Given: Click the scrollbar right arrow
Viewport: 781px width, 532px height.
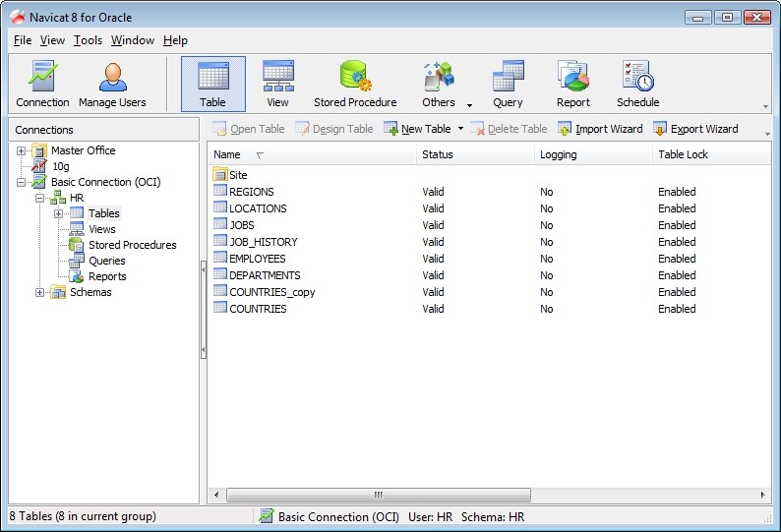Looking at the screenshot, I should 762,495.
